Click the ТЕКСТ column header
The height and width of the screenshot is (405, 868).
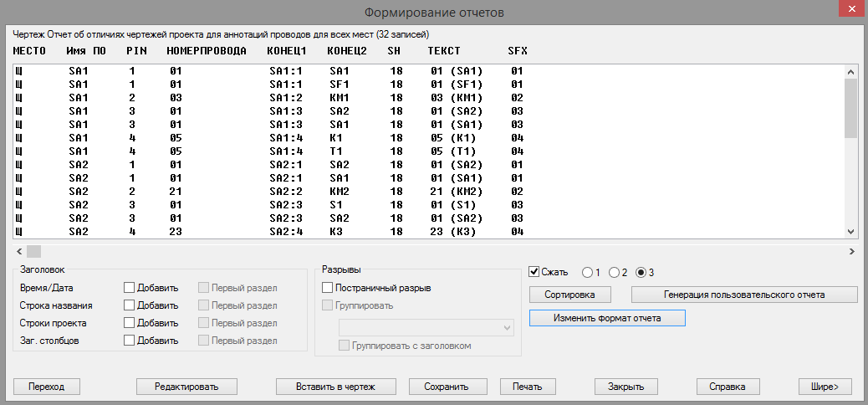tap(444, 51)
